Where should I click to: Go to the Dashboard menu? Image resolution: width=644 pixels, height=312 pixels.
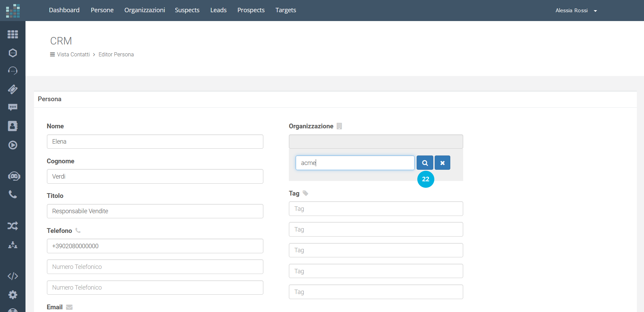(64, 10)
